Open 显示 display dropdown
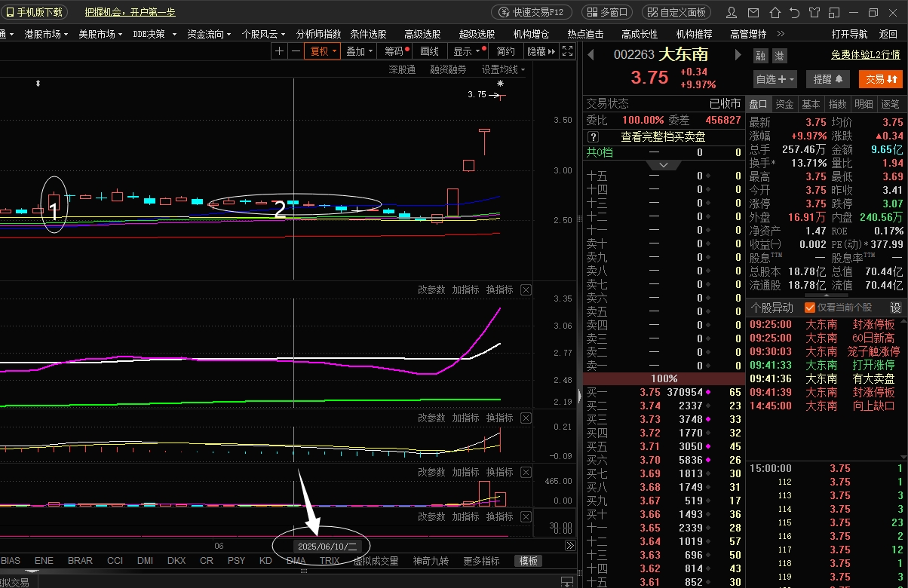 [467, 51]
